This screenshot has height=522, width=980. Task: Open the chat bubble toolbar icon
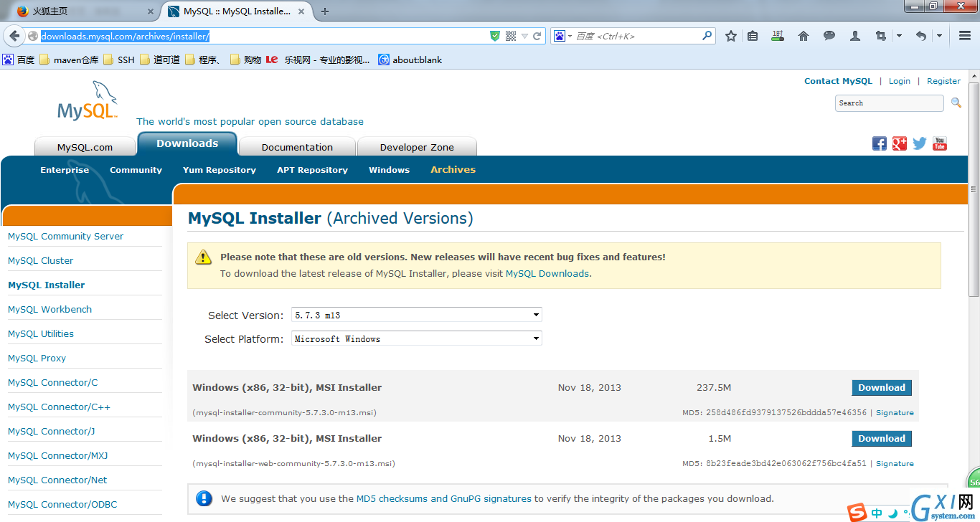pos(829,36)
